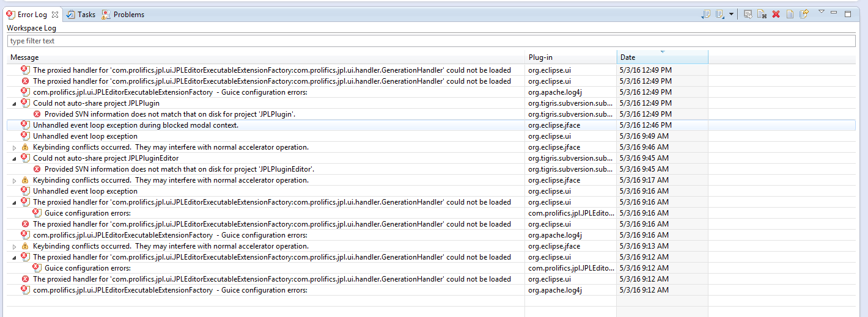This screenshot has height=317, width=868.
Task: Open the Import Log dropdown arrow
Action: pyautogui.click(x=731, y=15)
